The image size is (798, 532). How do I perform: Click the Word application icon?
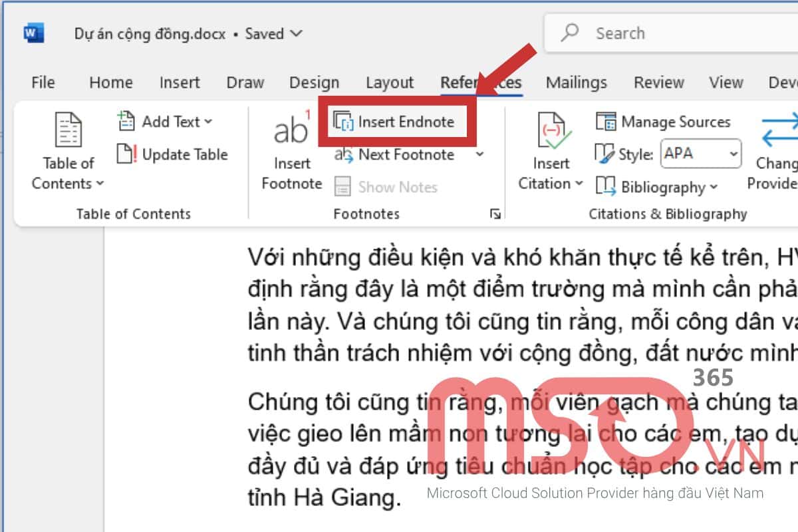click(x=33, y=33)
